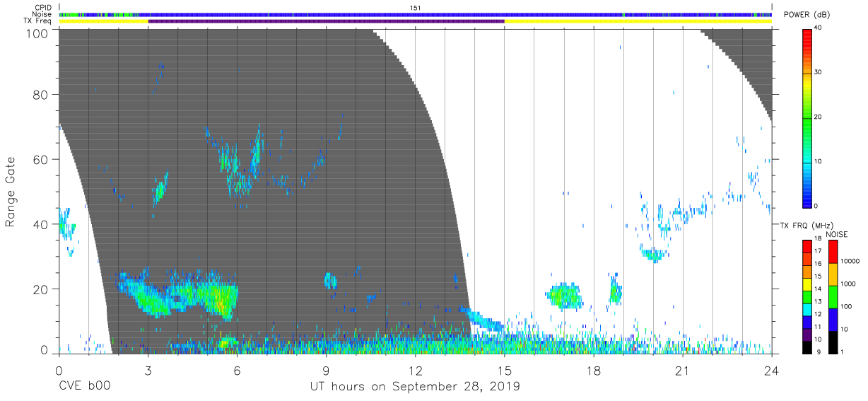The image size is (868, 401).
Task: Click the noise legend '1000' value
Action: pos(848,284)
